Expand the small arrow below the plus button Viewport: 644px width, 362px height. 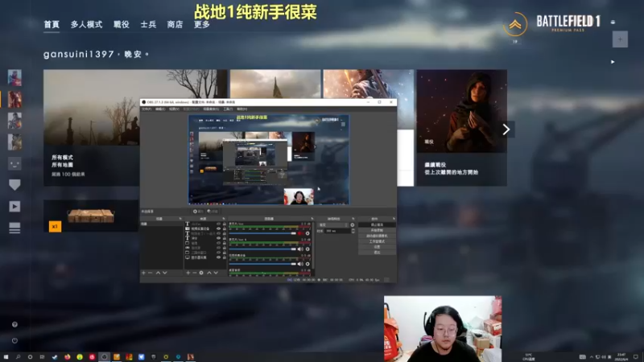(613, 62)
